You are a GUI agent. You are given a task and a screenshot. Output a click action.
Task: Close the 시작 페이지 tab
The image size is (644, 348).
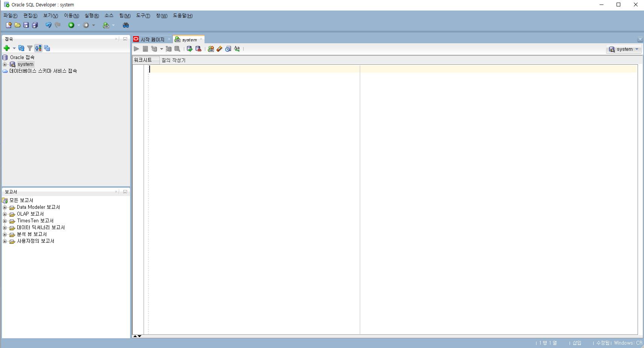169,39
